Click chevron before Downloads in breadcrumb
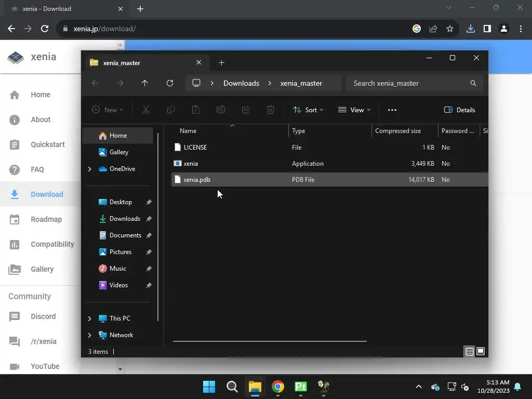This screenshot has width=532, height=399. click(212, 83)
